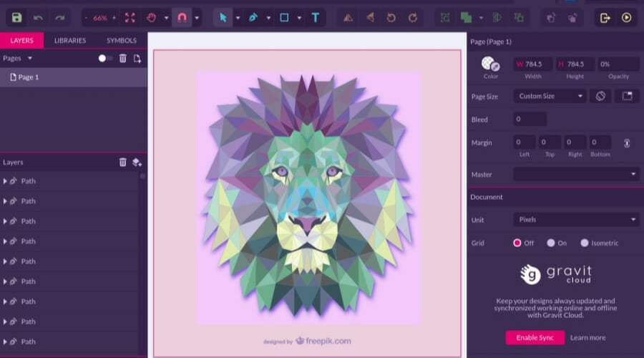644x358 pixels.
Task: Zoom out with the minus button
Action: coord(87,18)
